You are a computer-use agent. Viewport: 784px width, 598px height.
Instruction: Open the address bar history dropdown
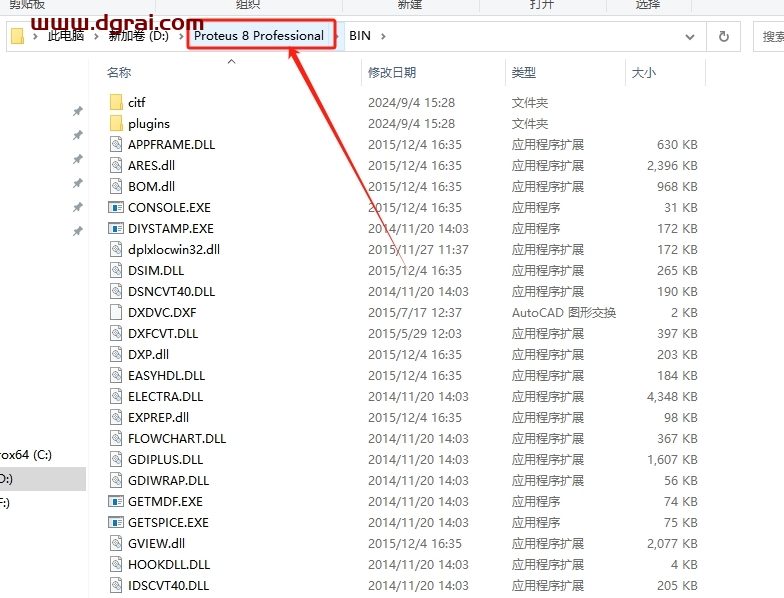coord(690,36)
